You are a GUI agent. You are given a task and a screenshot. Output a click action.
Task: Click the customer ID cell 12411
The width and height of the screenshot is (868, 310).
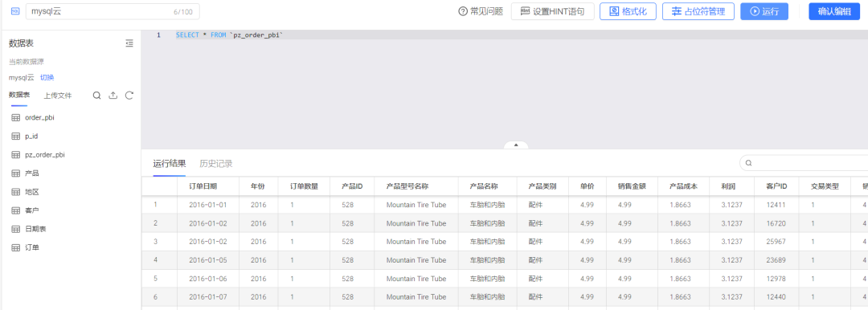pos(776,205)
